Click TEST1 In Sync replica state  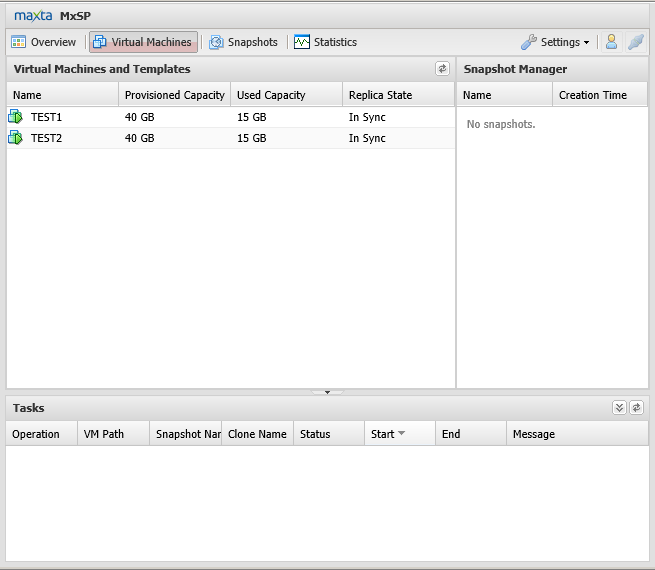point(367,117)
